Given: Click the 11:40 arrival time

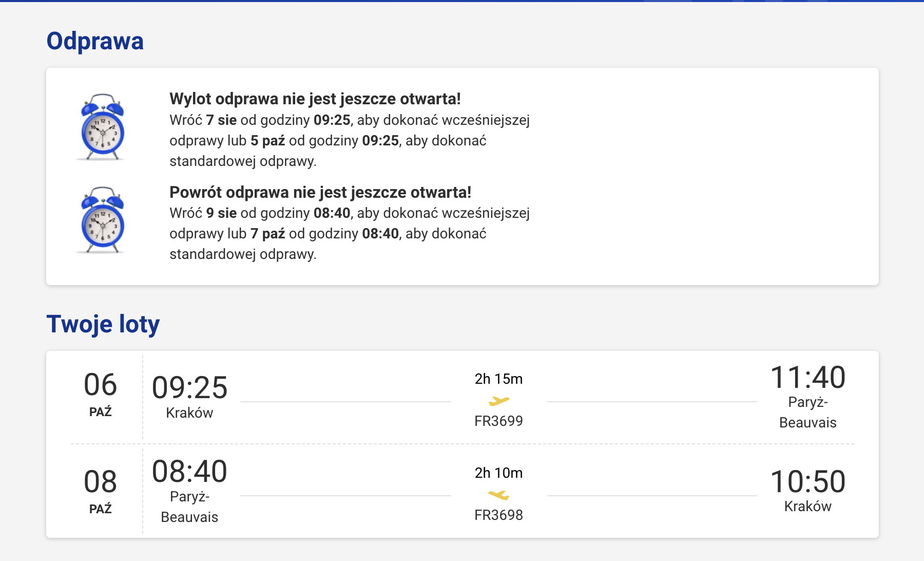Looking at the screenshot, I should click(x=807, y=378).
